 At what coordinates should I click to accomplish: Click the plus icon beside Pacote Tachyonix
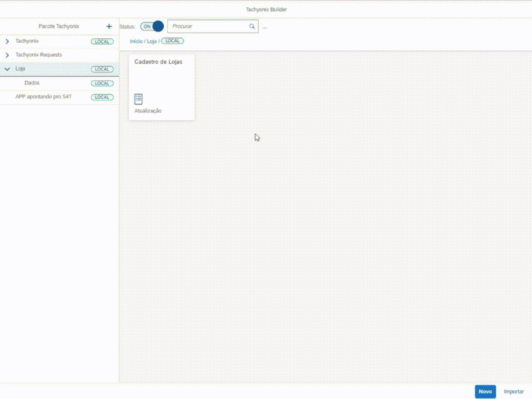tap(109, 27)
